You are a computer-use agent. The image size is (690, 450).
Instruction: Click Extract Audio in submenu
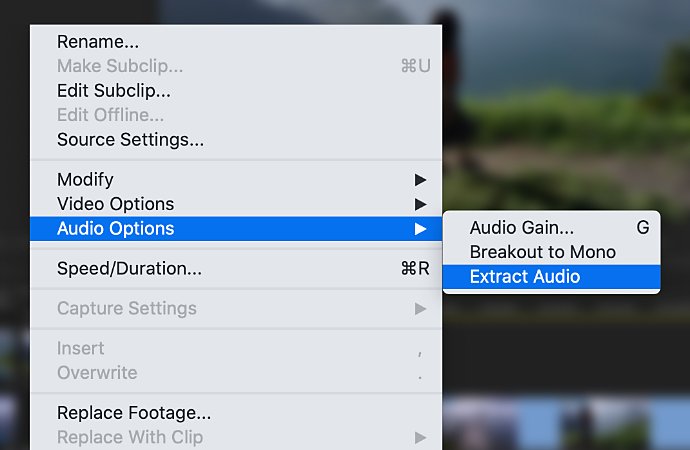click(551, 277)
